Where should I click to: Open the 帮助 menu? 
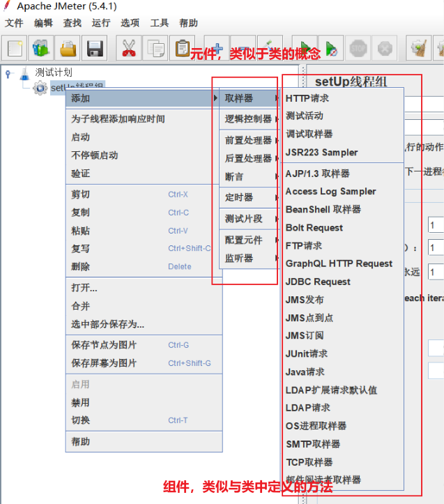189,23
